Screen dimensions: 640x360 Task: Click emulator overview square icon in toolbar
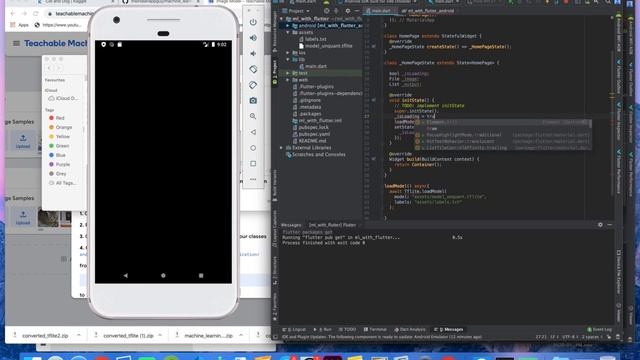pos(253,164)
